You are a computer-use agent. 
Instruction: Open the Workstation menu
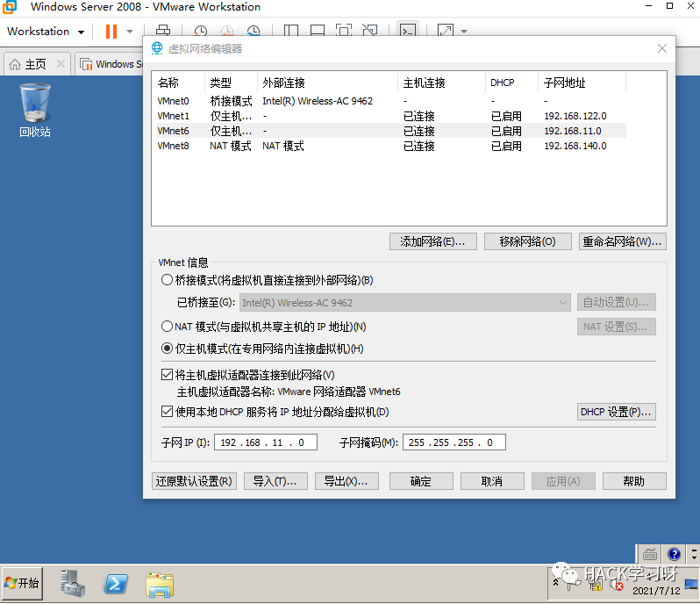[46, 32]
